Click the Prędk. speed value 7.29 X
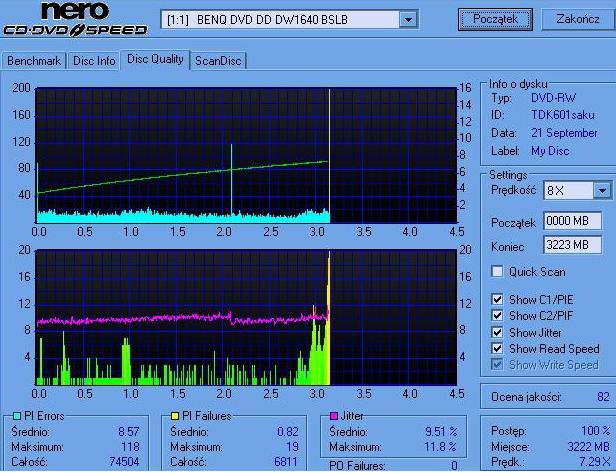Image resolution: width=616 pixels, height=472 pixels. (x=595, y=462)
